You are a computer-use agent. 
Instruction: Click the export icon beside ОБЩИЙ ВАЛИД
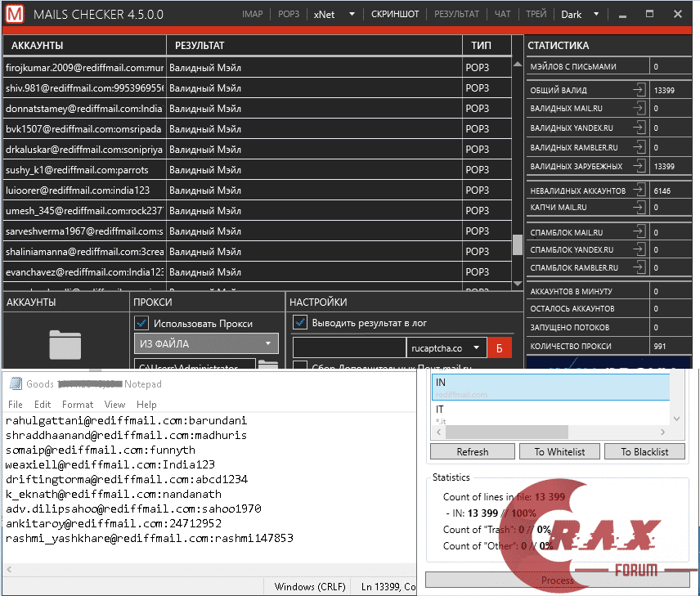[638, 90]
